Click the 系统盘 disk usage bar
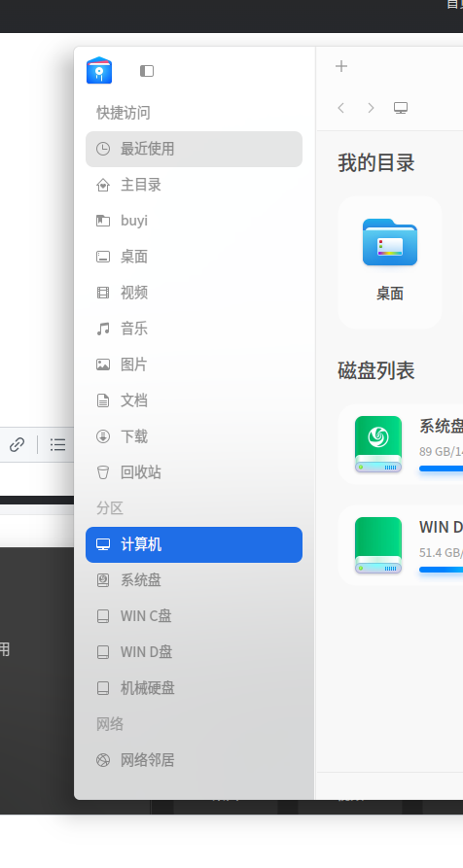Screen dimensions: 463x868 point(442,469)
